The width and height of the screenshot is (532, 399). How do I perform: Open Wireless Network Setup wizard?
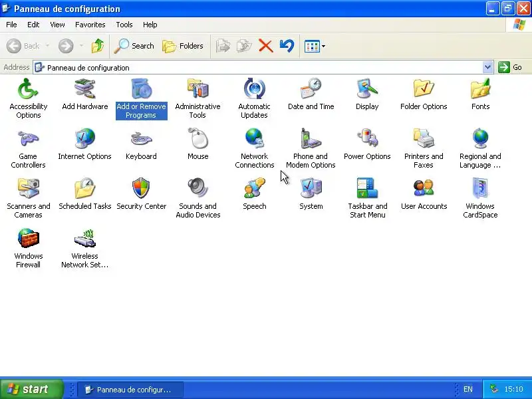[x=85, y=248]
